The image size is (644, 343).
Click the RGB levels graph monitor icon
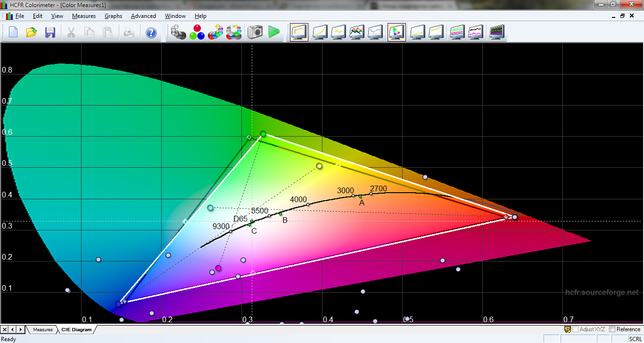point(357,33)
